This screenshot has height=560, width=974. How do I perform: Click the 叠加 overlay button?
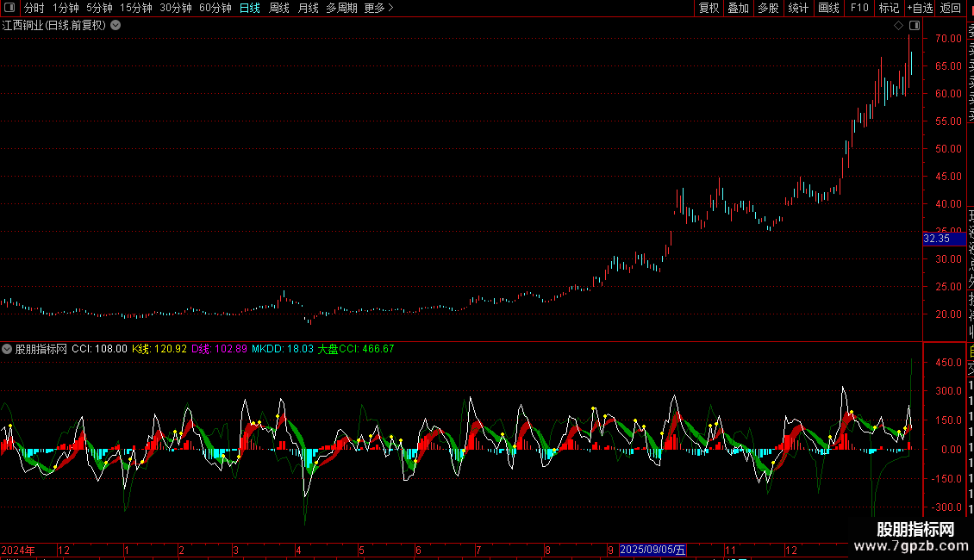[x=739, y=8]
